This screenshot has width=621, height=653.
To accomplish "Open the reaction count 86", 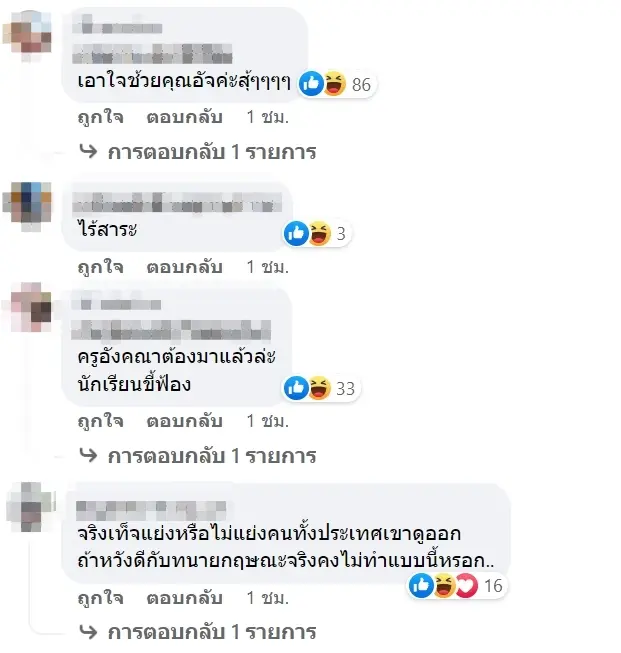I will 361,85.
